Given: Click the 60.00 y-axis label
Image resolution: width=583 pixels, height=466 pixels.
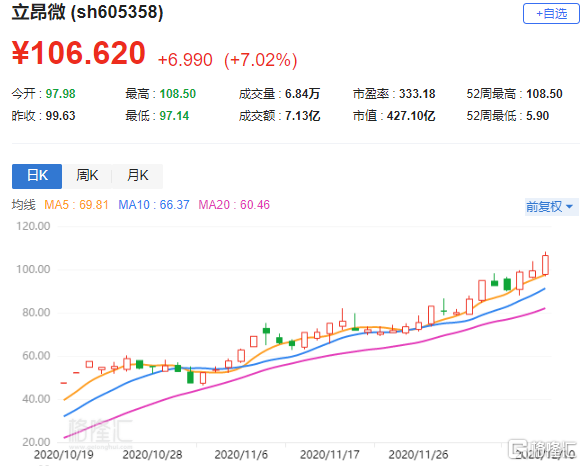Looking at the screenshot, I should pyautogui.click(x=36, y=356).
